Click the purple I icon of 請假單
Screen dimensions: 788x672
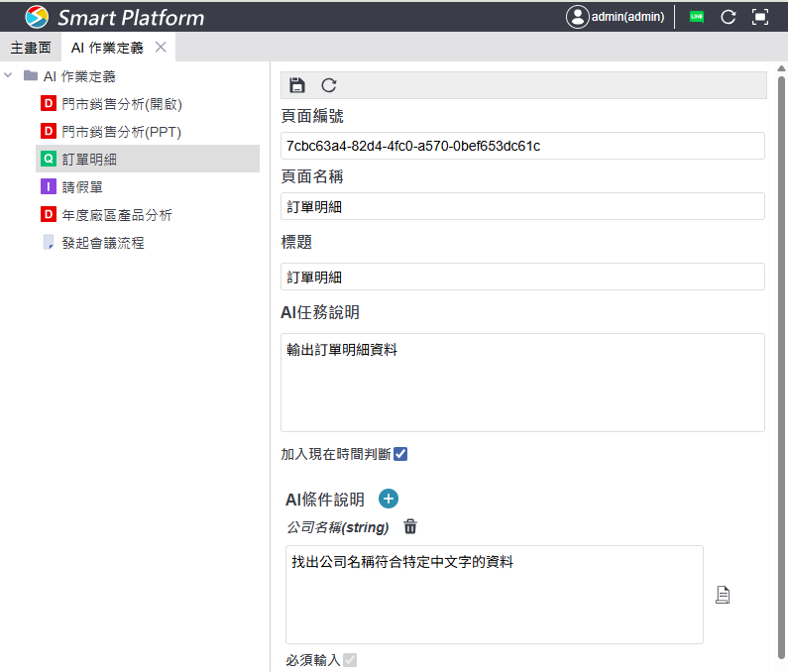point(49,187)
